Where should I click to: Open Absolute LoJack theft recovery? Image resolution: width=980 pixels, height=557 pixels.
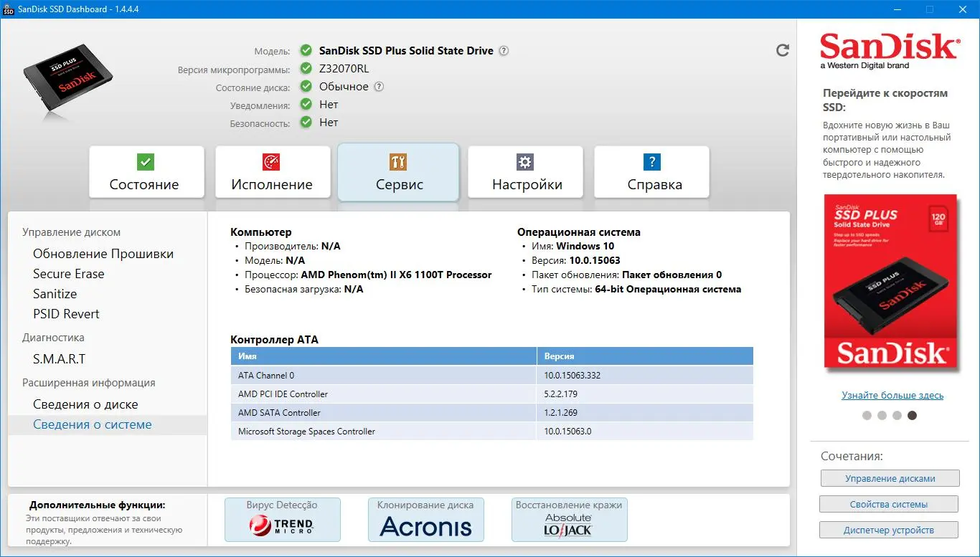(570, 520)
